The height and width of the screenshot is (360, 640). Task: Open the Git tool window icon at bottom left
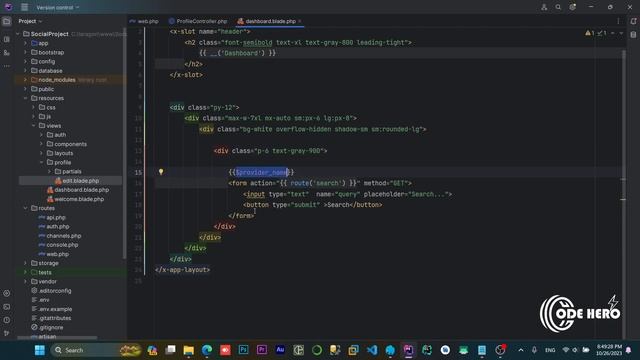(x=7, y=333)
